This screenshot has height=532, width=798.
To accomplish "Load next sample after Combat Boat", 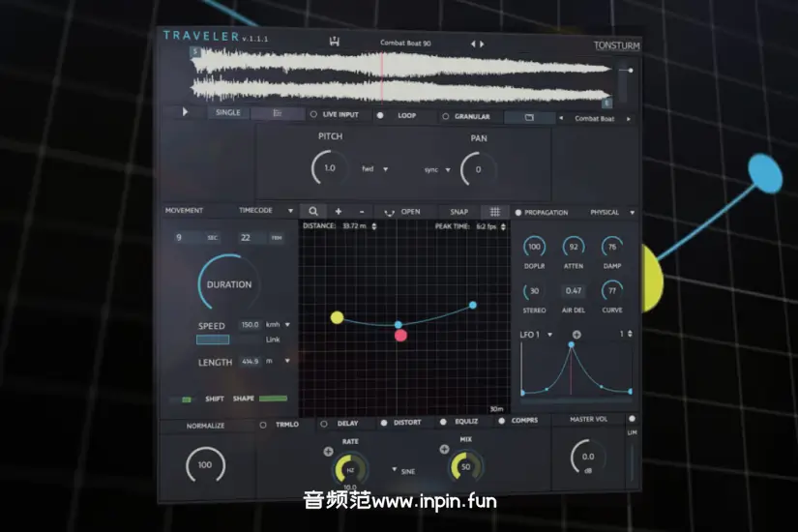I will (x=629, y=119).
